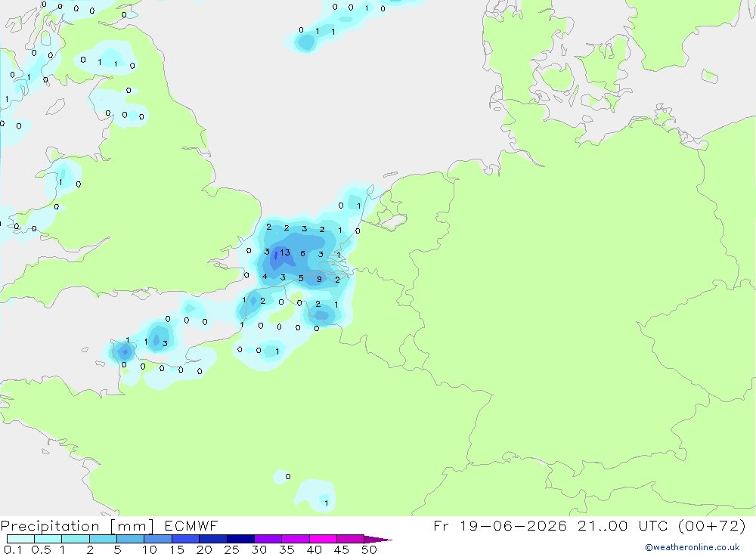Click the '4' precipitation value on the map
Screen dimensions: 756x554
[x=265, y=277]
